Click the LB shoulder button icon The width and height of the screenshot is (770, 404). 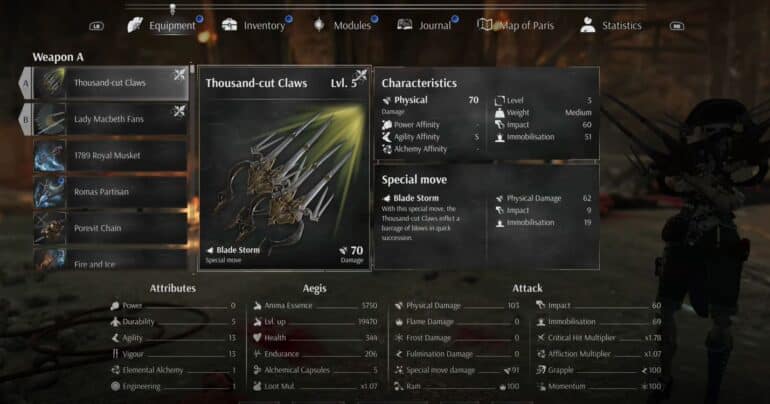pyautogui.click(x=96, y=26)
